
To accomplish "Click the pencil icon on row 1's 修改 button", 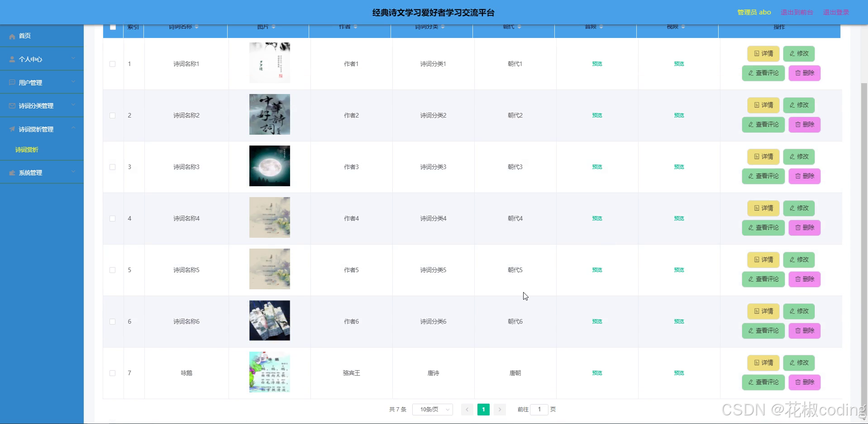I will pyautogui.click(x=792, y=53).
